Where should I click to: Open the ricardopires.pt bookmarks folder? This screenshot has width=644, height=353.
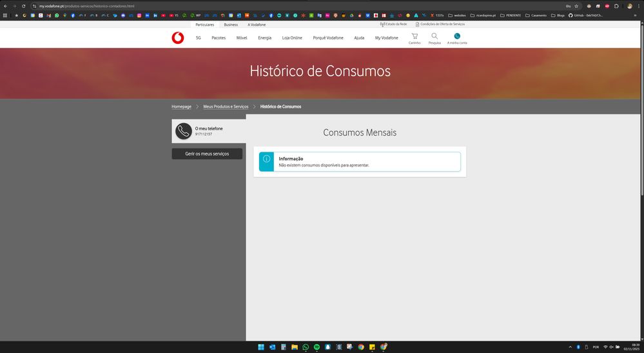click(483, 15)
